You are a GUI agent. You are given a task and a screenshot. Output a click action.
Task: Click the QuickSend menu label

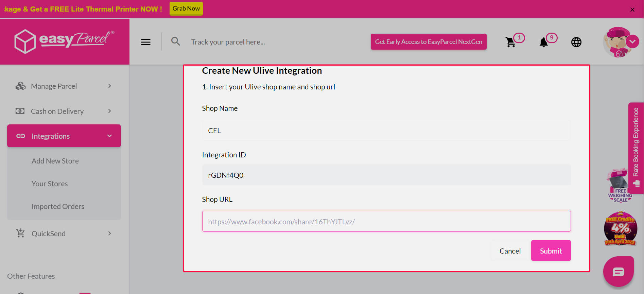(49, 234)
